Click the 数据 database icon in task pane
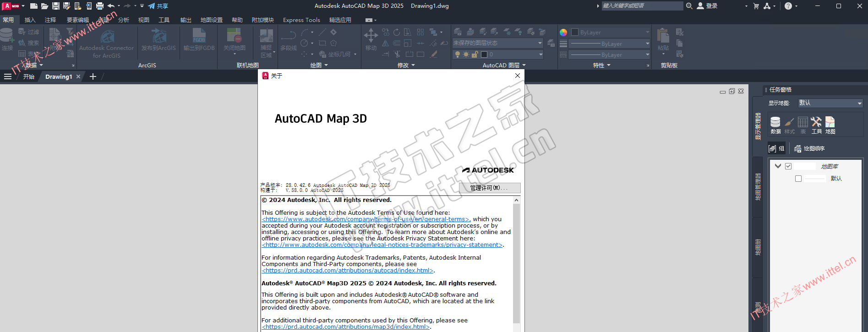The height and width of the screenshot is (332, 868). point(775,125)
